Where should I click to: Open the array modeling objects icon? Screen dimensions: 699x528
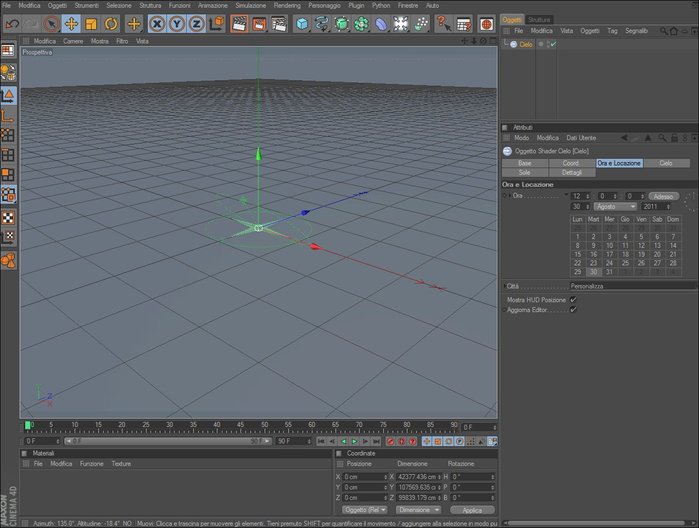pyautogui.click(x=362, y=24)
